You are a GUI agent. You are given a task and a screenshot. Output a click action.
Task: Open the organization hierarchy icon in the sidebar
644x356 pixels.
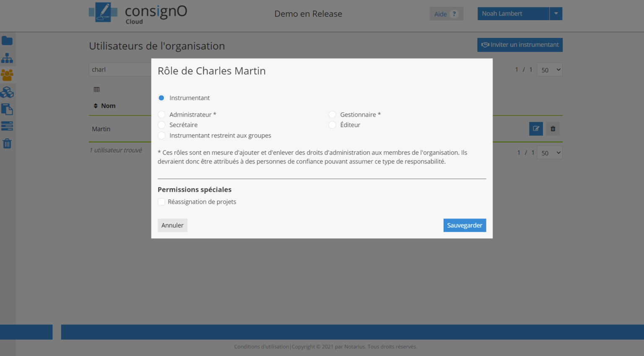pyautogui.click(x=7, y=58)
